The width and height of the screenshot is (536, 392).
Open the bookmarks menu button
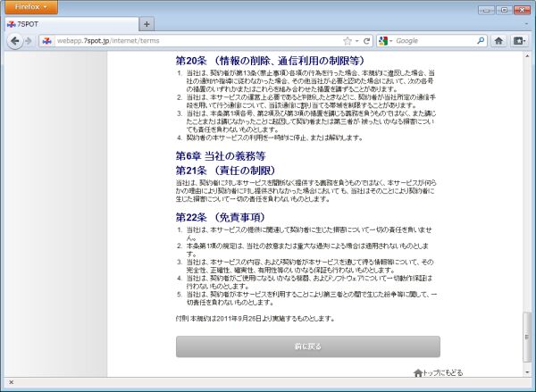point(522,41)
